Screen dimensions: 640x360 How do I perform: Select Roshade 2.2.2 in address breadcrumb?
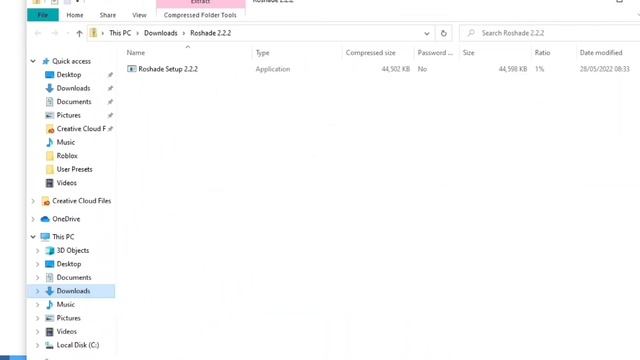pyautogui.click(x=211, y=33)
